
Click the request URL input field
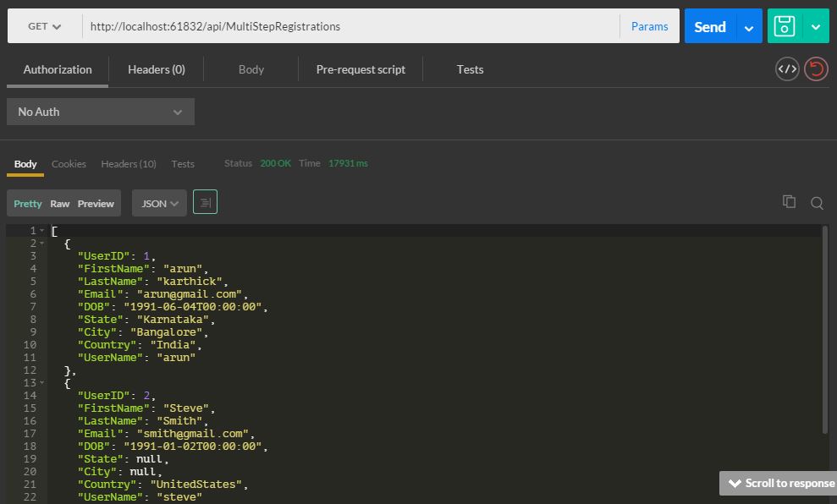coord(350,26)
